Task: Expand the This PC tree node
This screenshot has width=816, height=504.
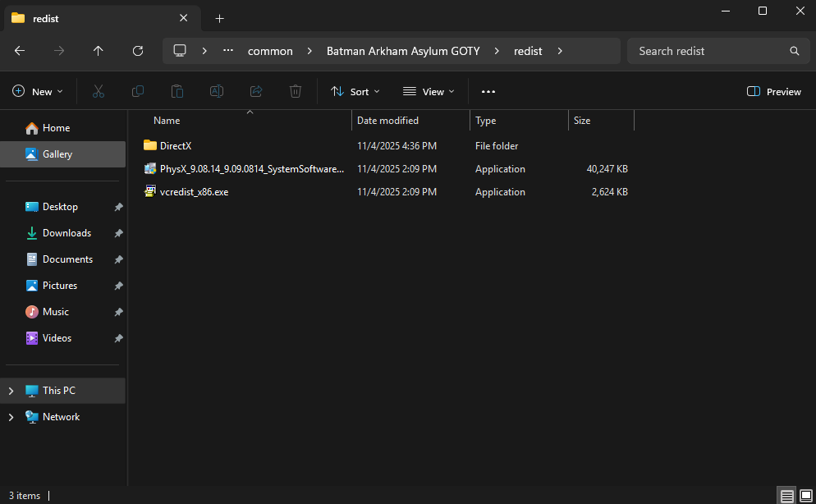Action: (x=11, y=391)
